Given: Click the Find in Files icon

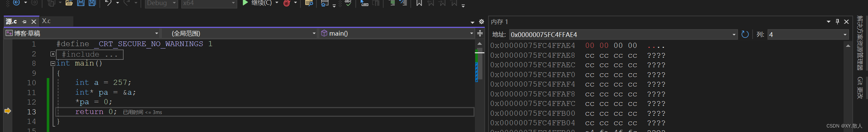Looking at the screenshot, I should click(x=309, y=3).
